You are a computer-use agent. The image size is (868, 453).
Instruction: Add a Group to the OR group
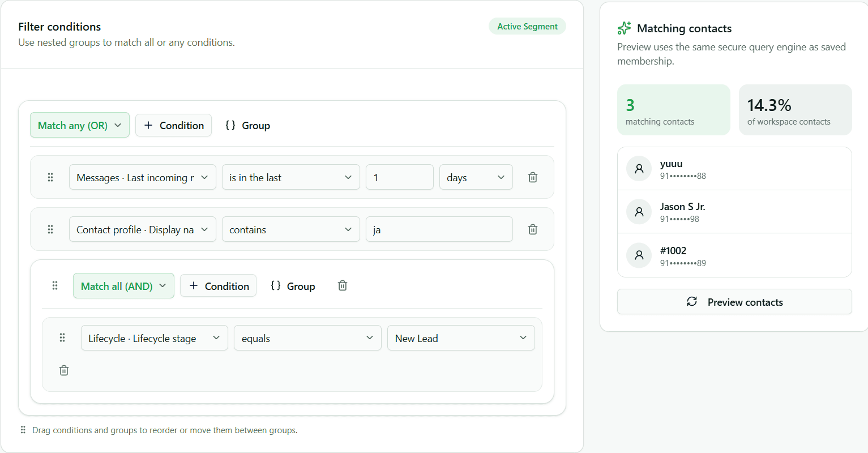click(x=248, y=125)
